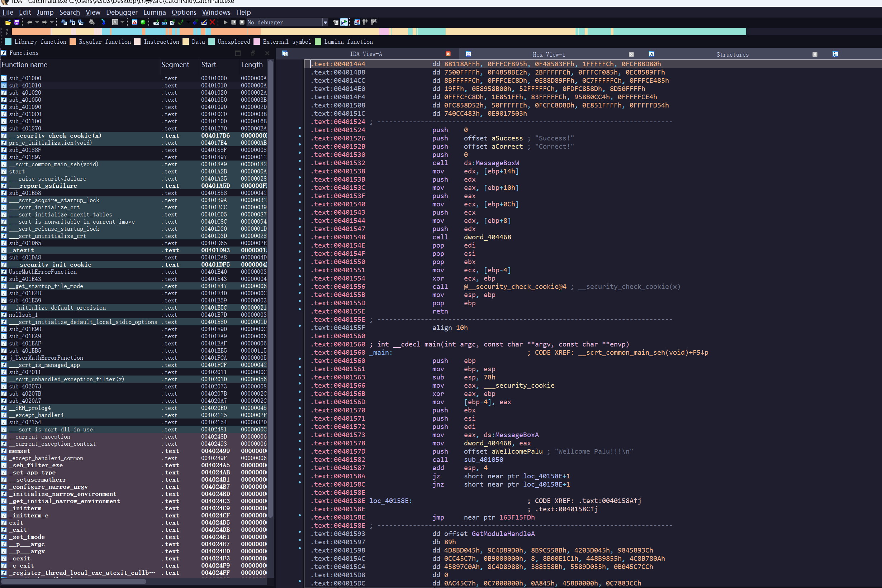Open the Lumina menu
Viewport: 882px width, 588px height.
(155, 13)
